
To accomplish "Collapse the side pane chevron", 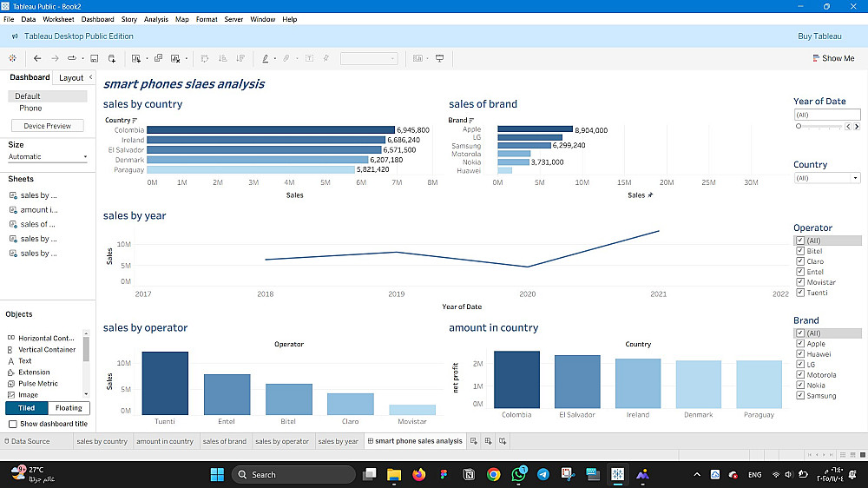I will click(91, 77).
